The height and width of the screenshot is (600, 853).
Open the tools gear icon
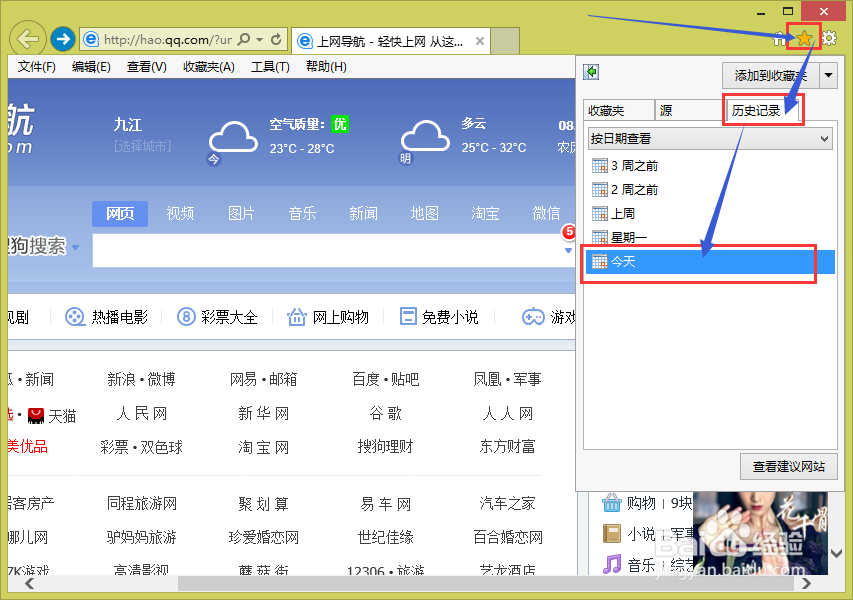(829, 38)
